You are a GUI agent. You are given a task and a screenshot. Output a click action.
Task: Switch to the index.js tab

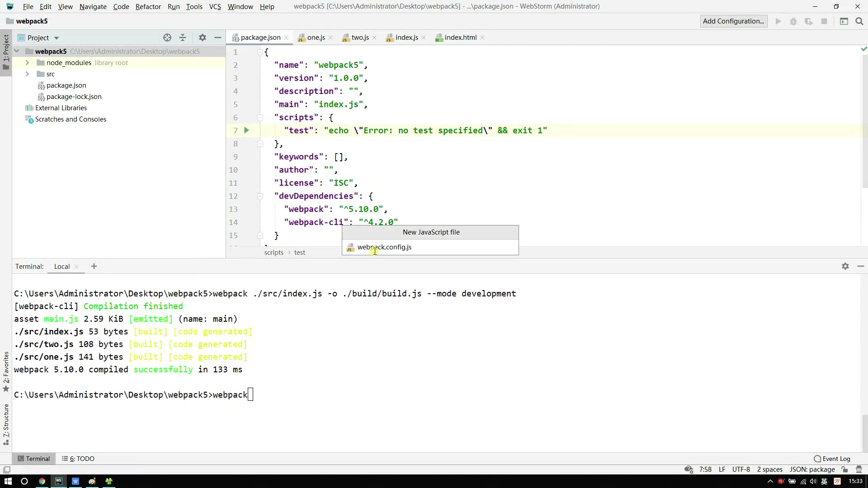click(x=406, y=38)
